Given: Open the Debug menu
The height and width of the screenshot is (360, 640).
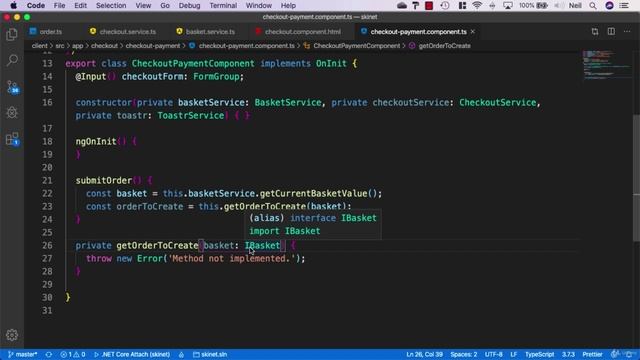Looking at the screenshot, I should coord(189,6).
